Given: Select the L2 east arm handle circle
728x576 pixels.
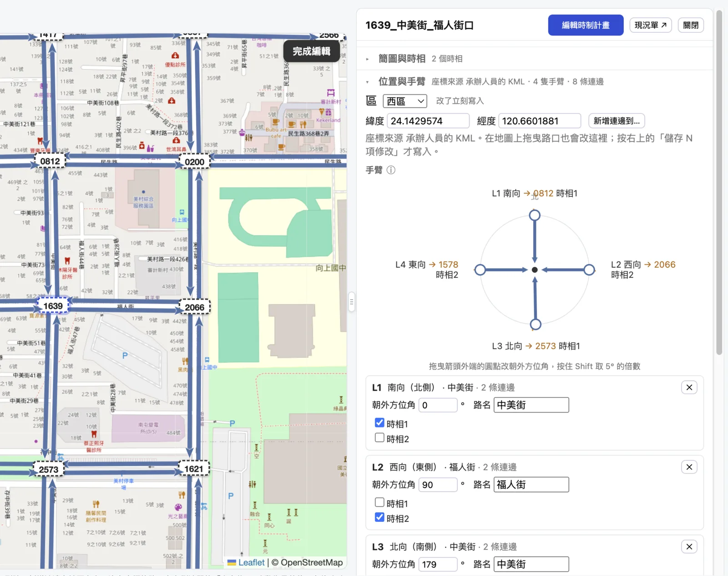Looking at the screenshot, I should (589, 270).
